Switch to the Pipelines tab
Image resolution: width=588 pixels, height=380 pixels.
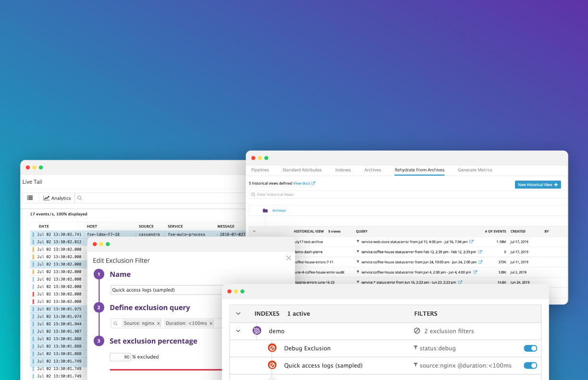tap(260, 170)
